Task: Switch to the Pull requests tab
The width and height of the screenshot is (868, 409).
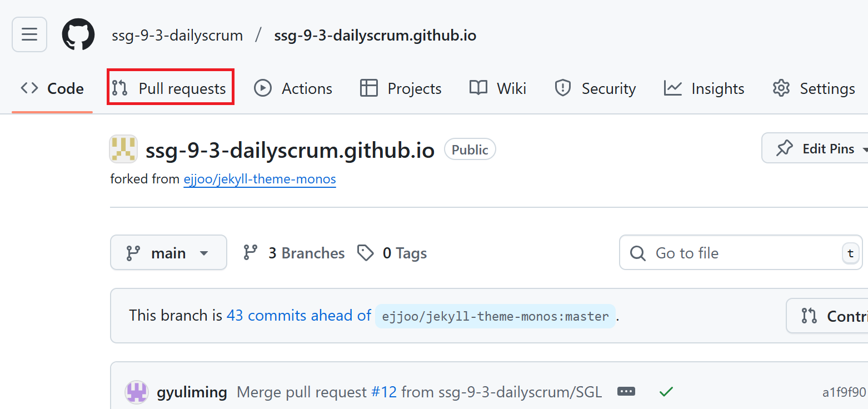Action: tap(170, 88)
